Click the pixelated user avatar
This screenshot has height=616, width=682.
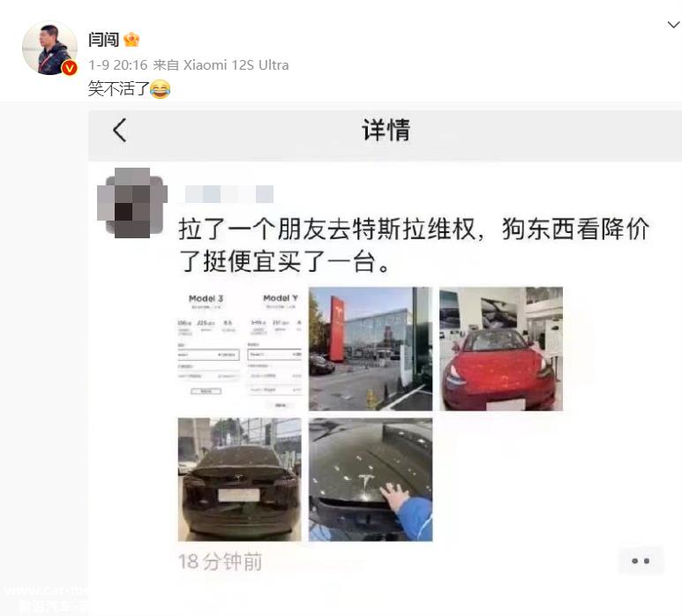click(132, 203)
